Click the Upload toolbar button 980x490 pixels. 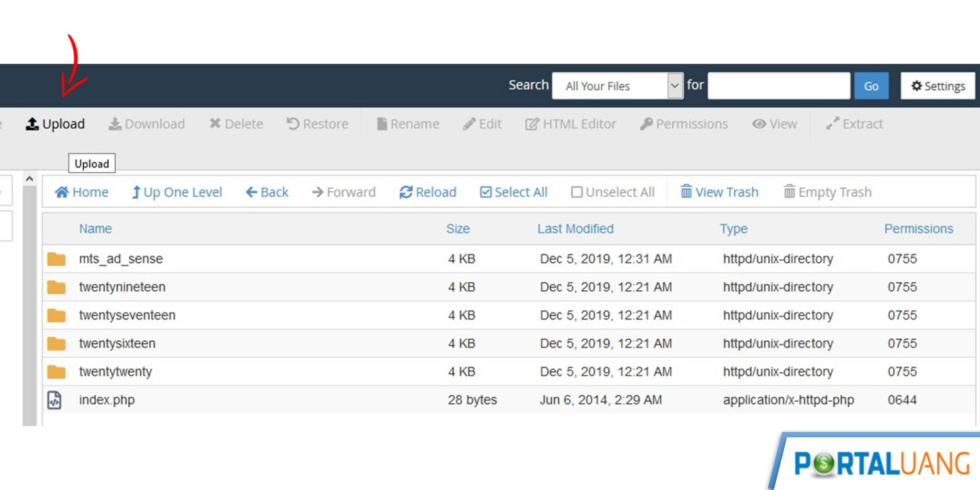(55, 124)
